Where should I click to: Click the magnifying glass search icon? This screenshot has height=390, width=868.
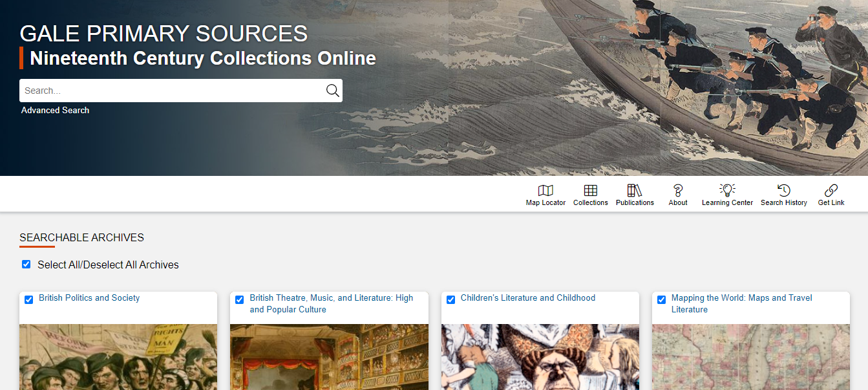(x=332, y=91)
